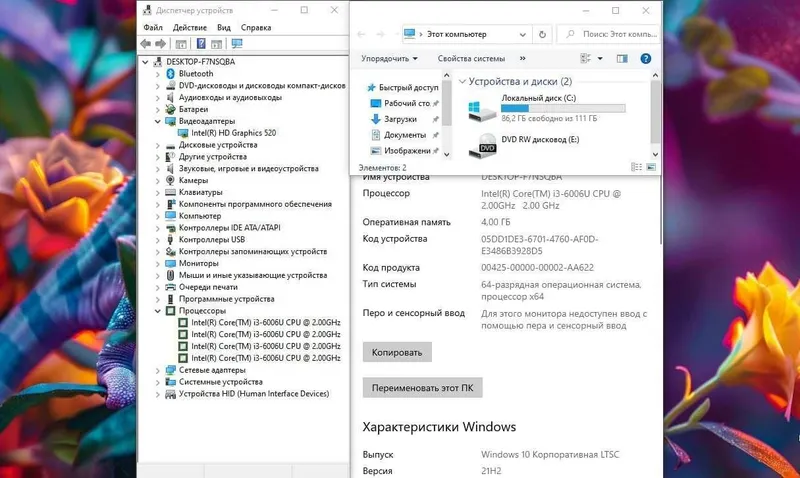800x478 pixels.
Task: Click the DVD RW drive (E:) icon
Action: [x=482, y=146]
